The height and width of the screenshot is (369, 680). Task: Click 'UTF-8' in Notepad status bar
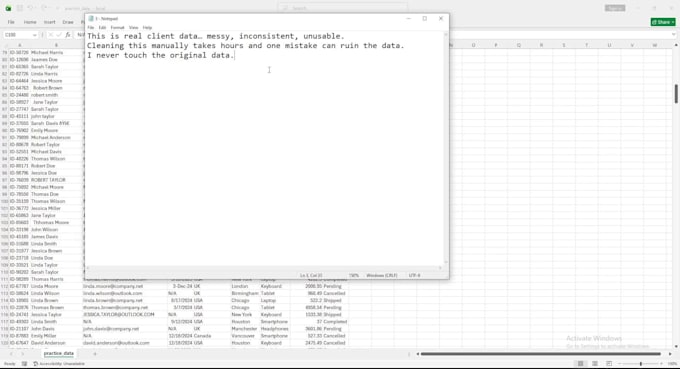coord(414,275)
